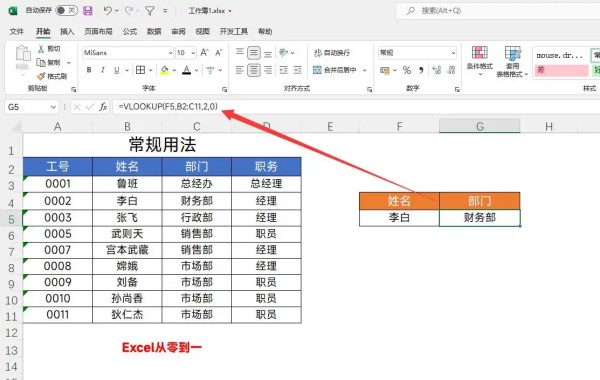Toggle Wrap Text option

pyautogui.click(x=332, y=52)
